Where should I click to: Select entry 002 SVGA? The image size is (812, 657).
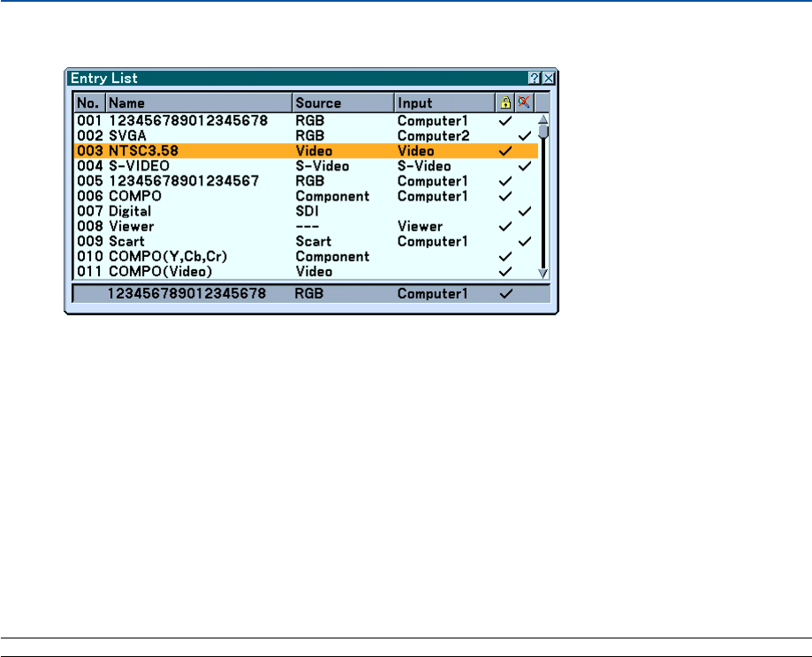(x=306, y=136)
